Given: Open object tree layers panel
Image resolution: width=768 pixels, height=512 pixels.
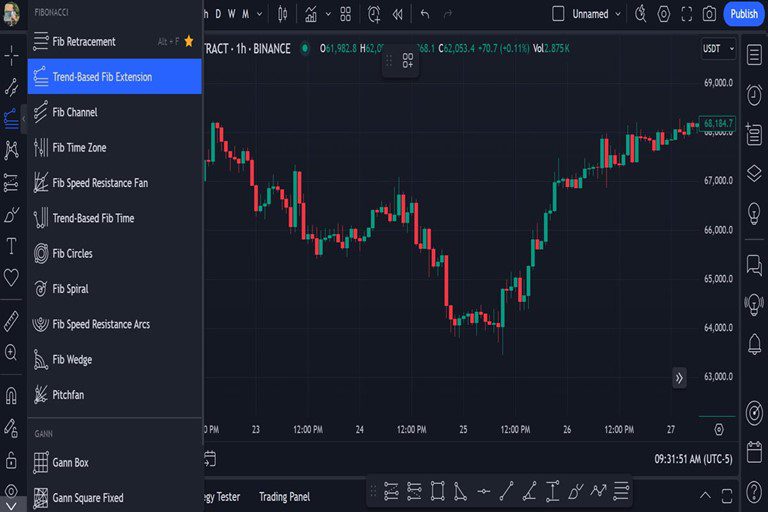Looking at the screenshot, I should tap(754, 173).
